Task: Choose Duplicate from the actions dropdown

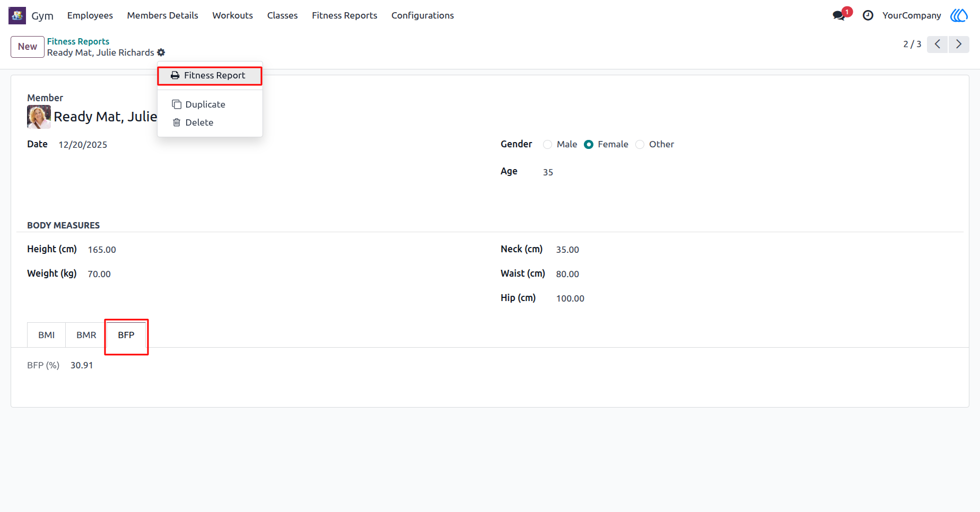Action: pyautogui.click(x=210, y=104)
